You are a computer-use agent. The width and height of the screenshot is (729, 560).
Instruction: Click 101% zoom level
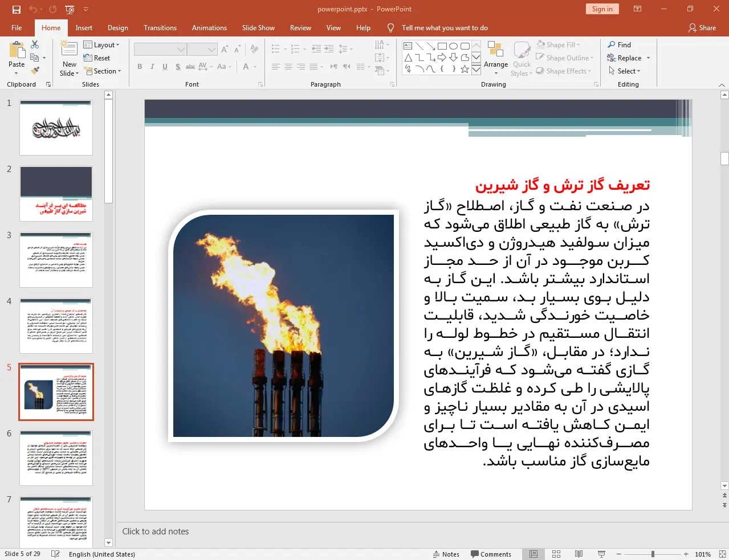pos(703,554)
